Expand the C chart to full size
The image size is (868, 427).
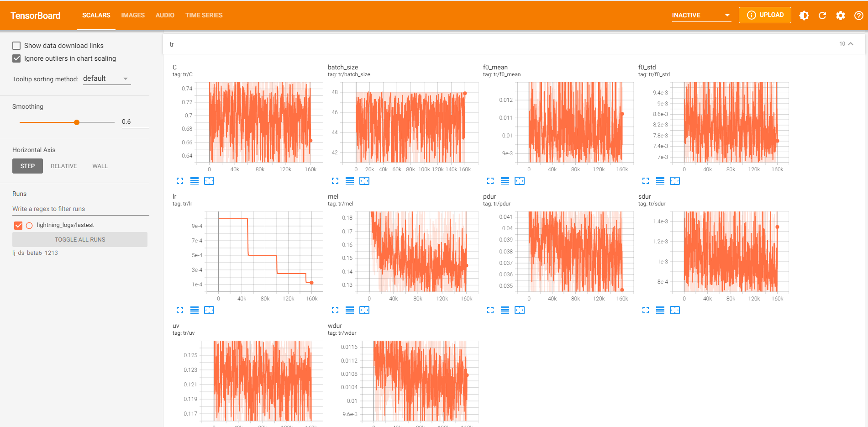click(x=180, y=181)
